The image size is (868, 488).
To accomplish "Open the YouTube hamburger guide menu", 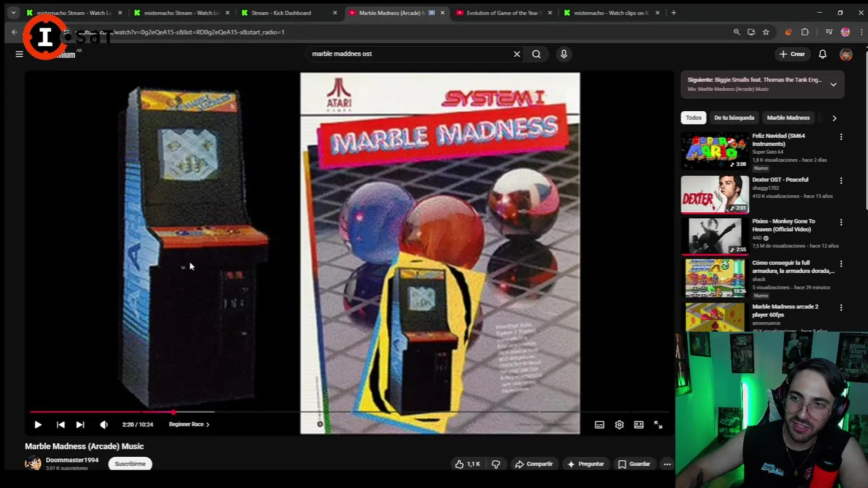I will pyautogui.click(x=19, y=54).
